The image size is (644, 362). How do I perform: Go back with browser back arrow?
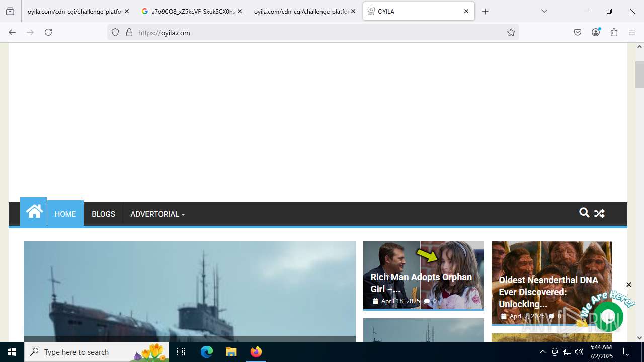(x=12, y=32)
